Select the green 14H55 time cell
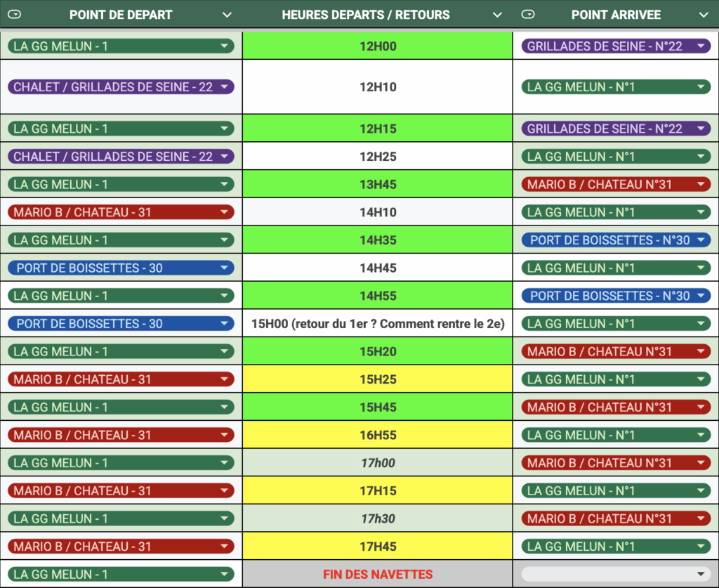The image size is (719, 588). pos(377,296)
